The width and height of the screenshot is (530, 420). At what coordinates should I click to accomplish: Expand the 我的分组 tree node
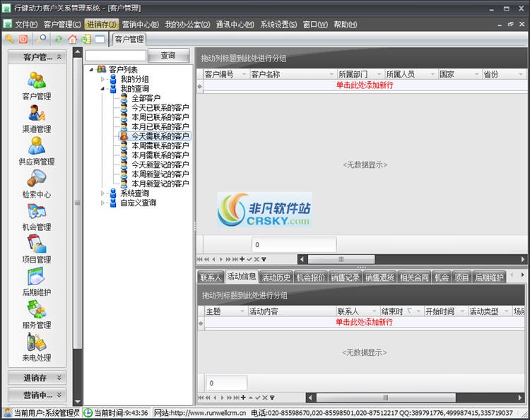tap(102, 79)
